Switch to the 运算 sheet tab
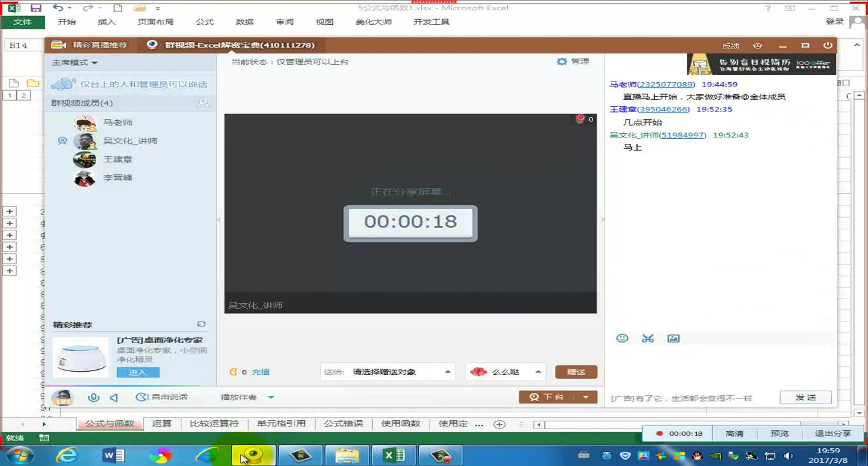 point(162,424)
